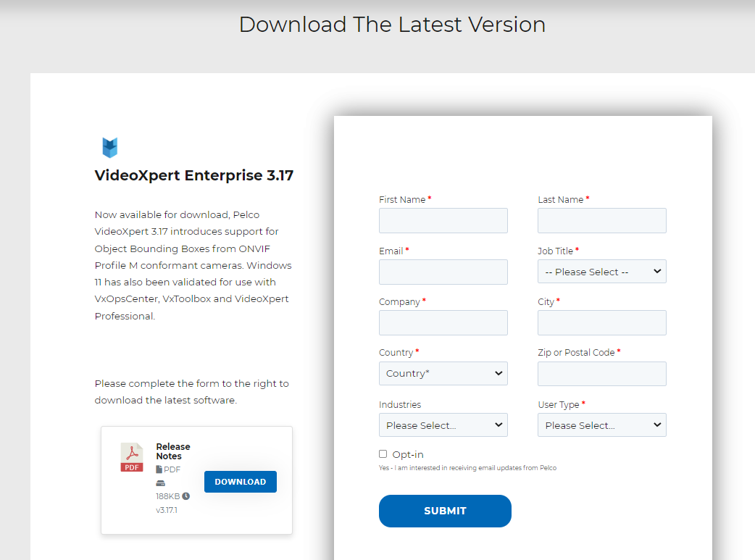Open the Job Title dropdown
The width and height of the screenshot is (755, 560).
[x=601, y=271]
